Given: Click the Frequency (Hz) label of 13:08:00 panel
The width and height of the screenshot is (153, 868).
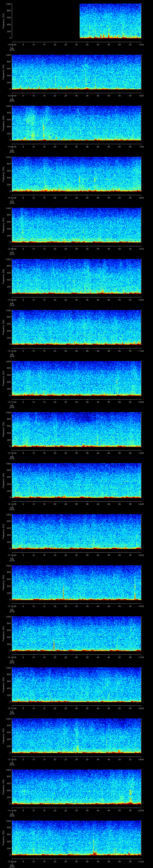Looking at the screenshot, I should (x=4, y=225).
